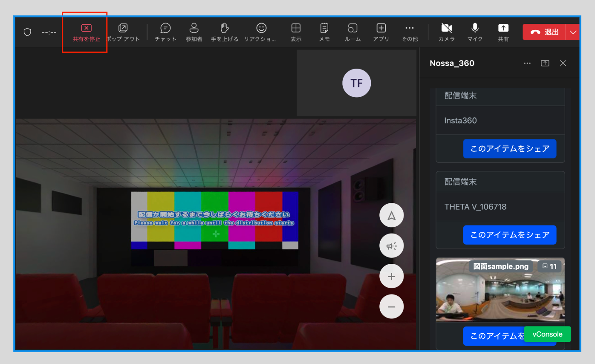Share the Insta360 item
The width and height of the screenshot is (595, 364).
pos(509,149)
